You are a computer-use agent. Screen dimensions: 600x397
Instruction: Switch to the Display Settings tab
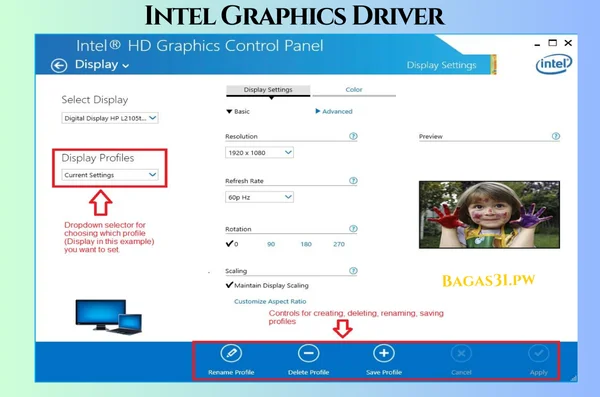(x=268, y=90)
